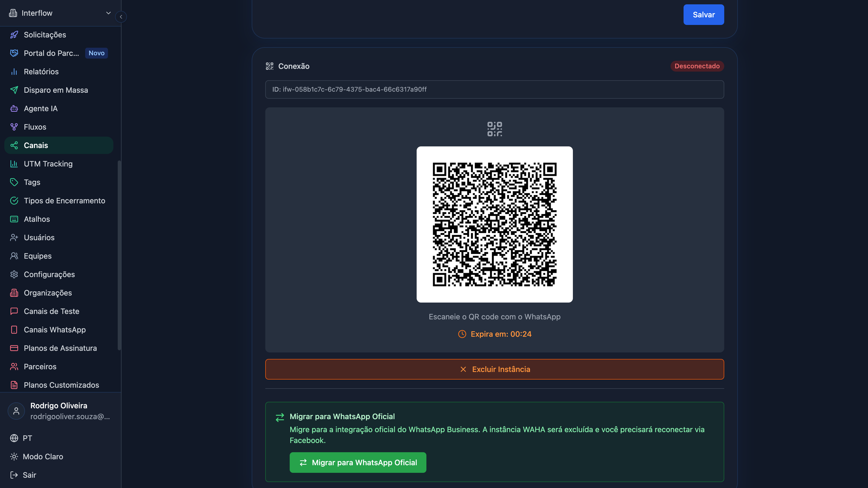Screen dimensions: 868x488
Task: Click the Sair logout icon
Action: click(x=14, y=475)
